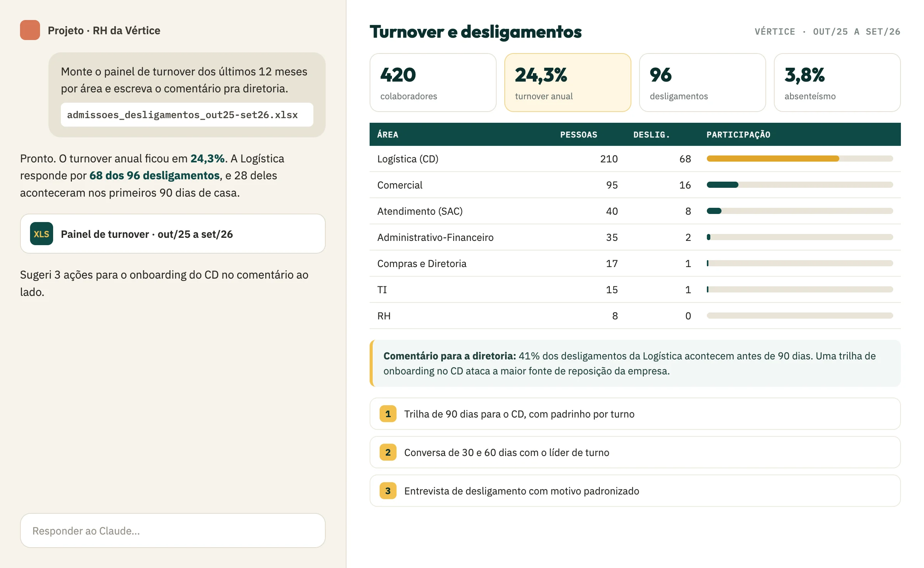Viewport: 924px width, 568px height.
Task: Click the Comercial row label
Action: click(400, 185)
